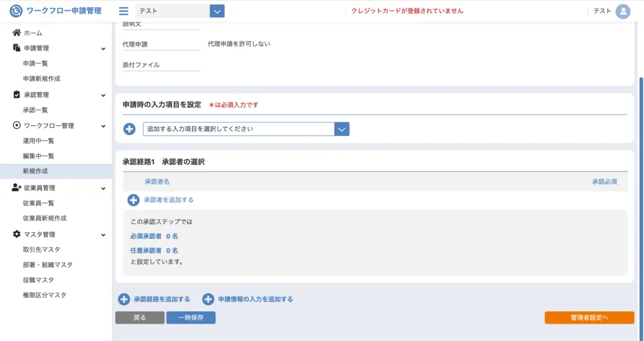Click the 承認管理 clipboard icon

pos(17,95)
